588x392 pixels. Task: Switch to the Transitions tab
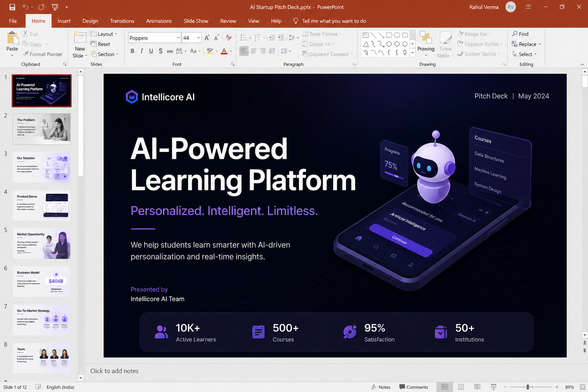tap(122, 21)
